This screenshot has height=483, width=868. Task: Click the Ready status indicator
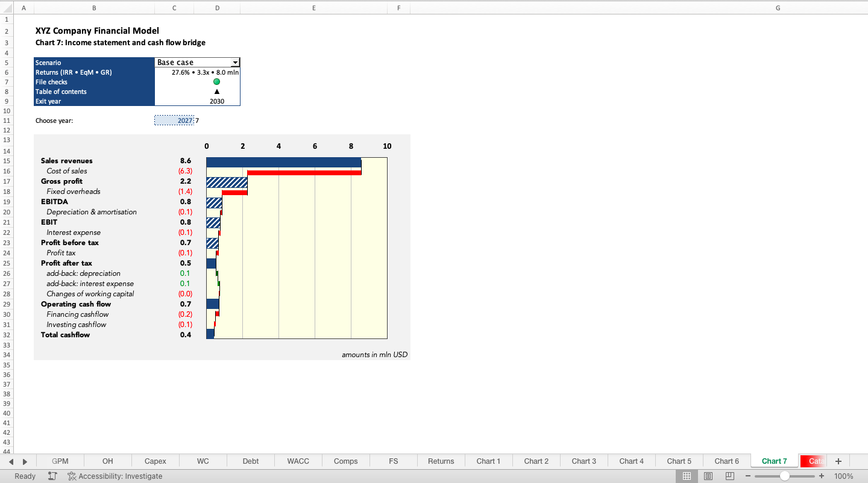coord(25,476)
